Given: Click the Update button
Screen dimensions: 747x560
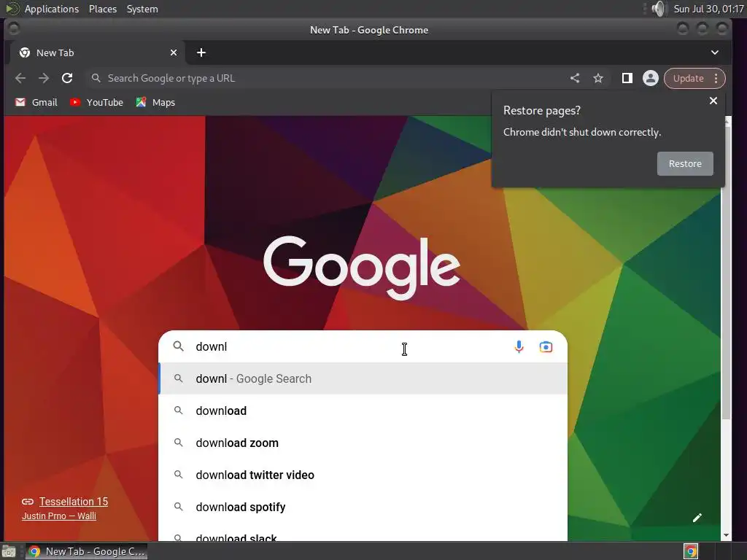Looking at the screenshot, I should 688,78.
